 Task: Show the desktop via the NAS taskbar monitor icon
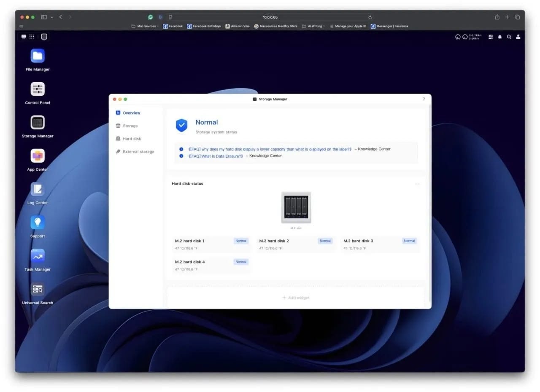[24, 37]
